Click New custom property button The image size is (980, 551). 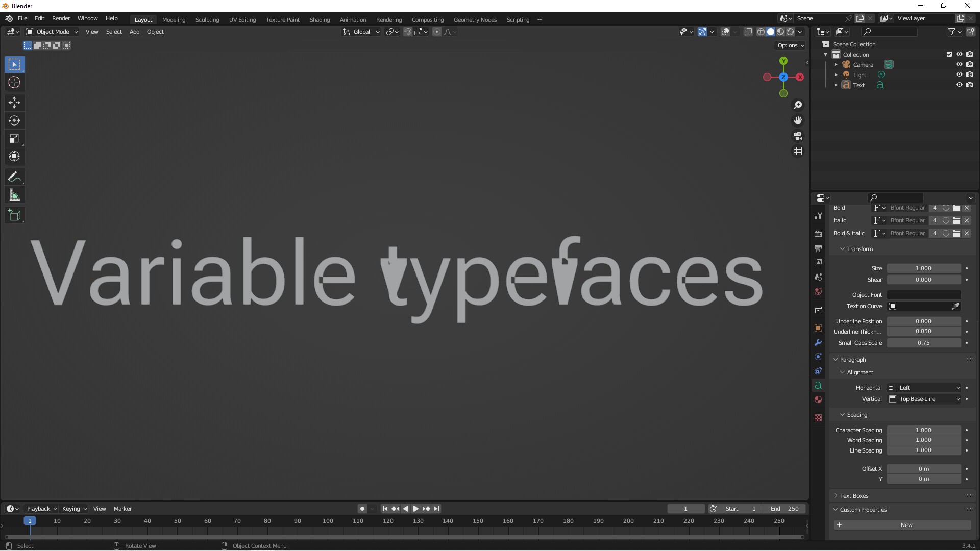click(902, 525)
